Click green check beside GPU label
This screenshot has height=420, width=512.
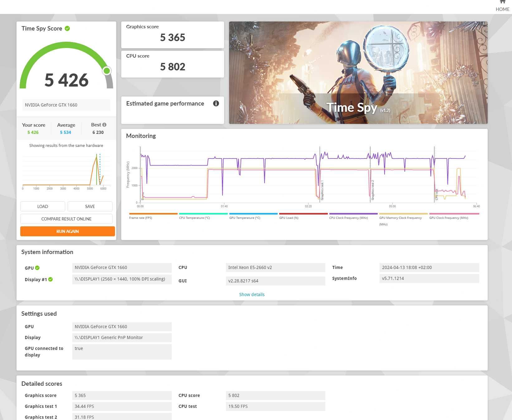(x=37, y=268)
